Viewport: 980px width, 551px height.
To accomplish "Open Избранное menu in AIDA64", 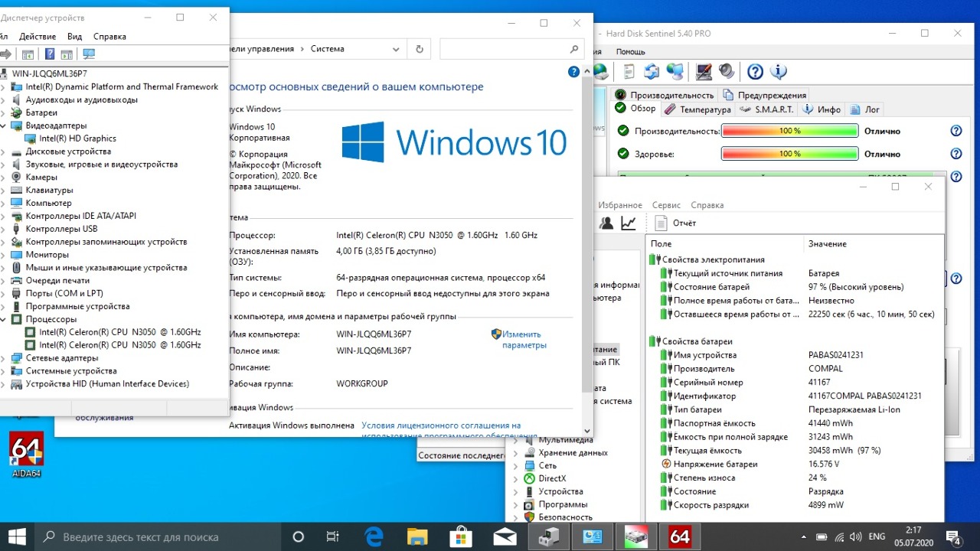I will click(620, 205).
